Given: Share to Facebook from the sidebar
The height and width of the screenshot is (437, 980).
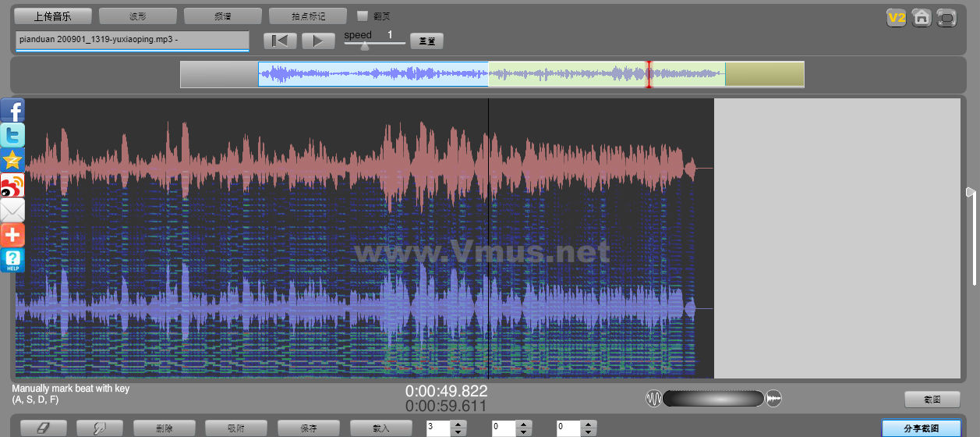Looking at the screenshot, I should tap(12, 110).
